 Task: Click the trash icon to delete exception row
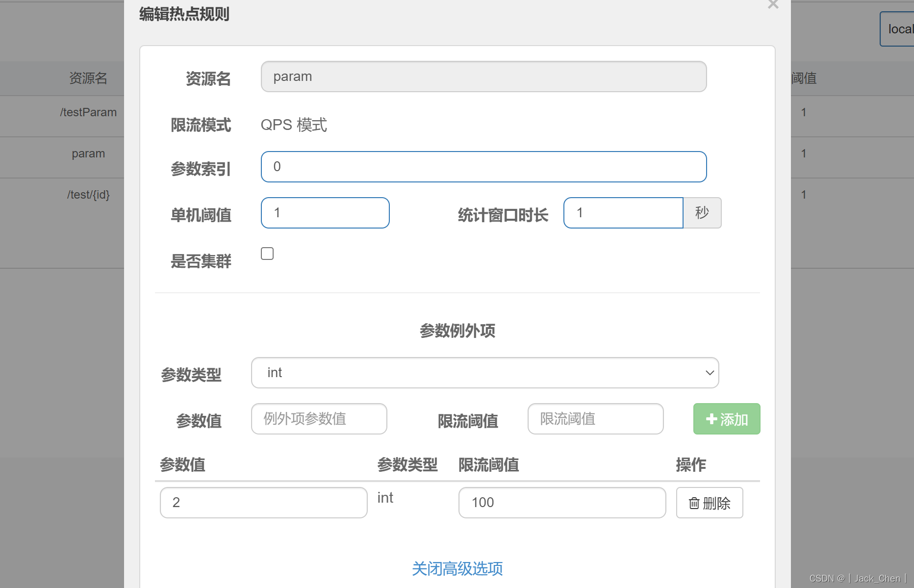point(694,503)
